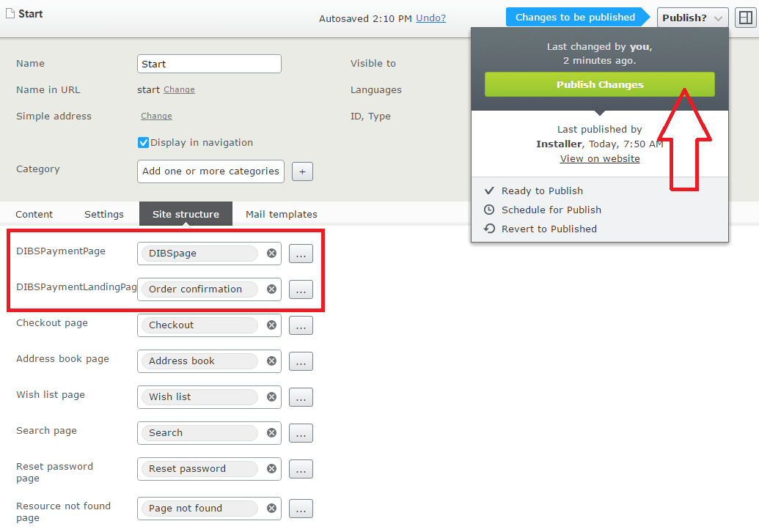This screenshot has width=759, height=532.
Task: Toggle the layout view icon beside Publish
Action: click(x=745, y=18)
